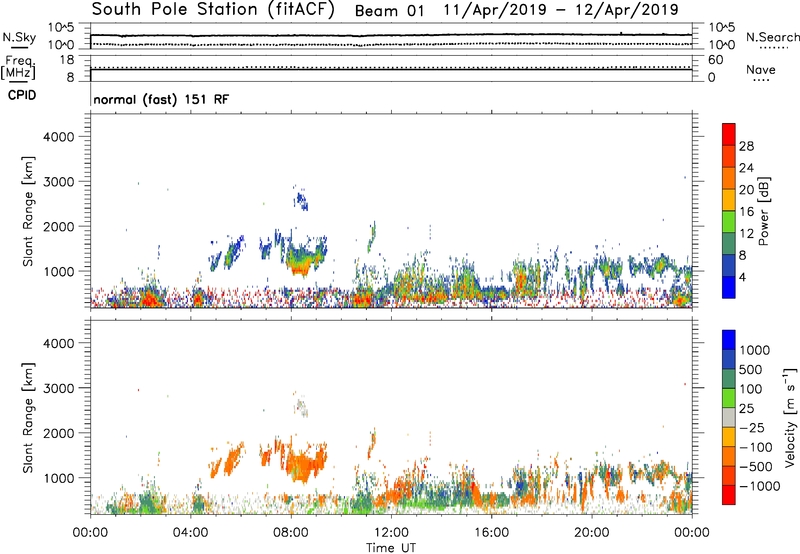800x554 pixels.
Task: Click the "4" label on the power color bar
Action: click(742, 277)
